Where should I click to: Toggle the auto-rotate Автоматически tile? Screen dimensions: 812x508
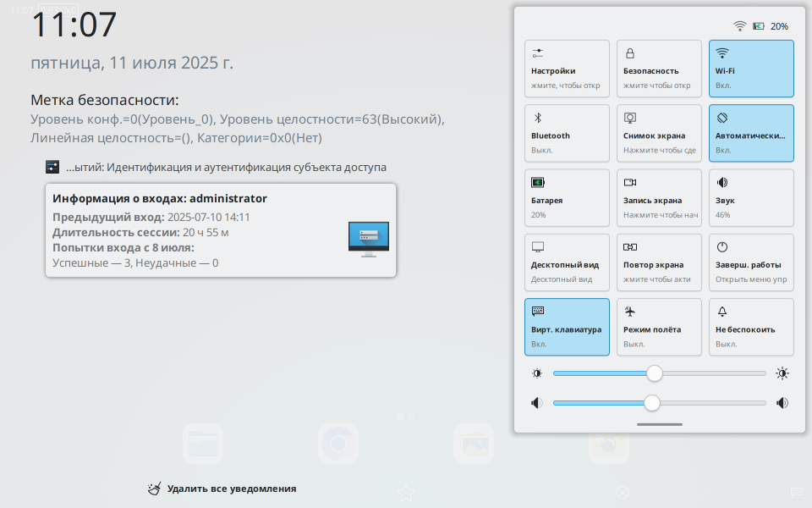(x=751, y=133)
